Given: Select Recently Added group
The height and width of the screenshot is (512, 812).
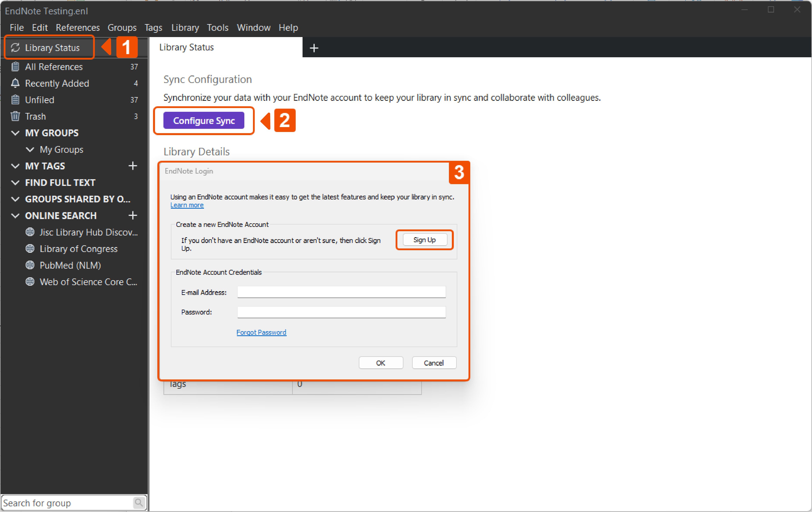Looking at the screenshot, I should [74, 83].
